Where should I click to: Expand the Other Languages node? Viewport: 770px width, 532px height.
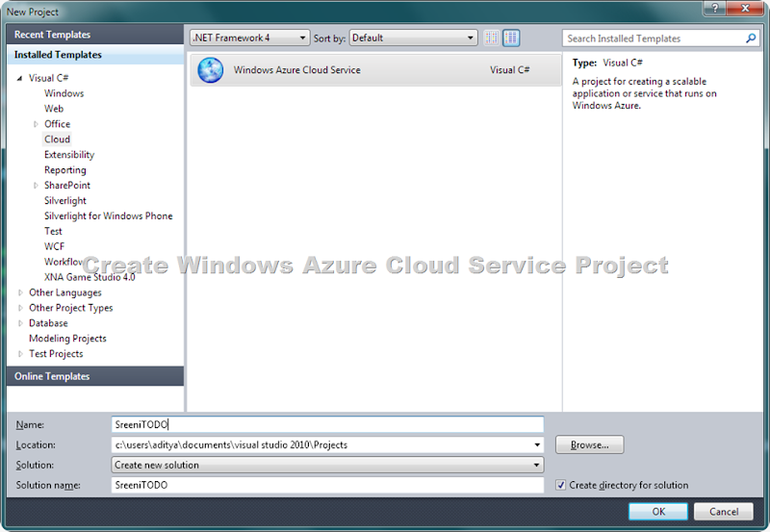pyautogui.click(x=20, y=292)
